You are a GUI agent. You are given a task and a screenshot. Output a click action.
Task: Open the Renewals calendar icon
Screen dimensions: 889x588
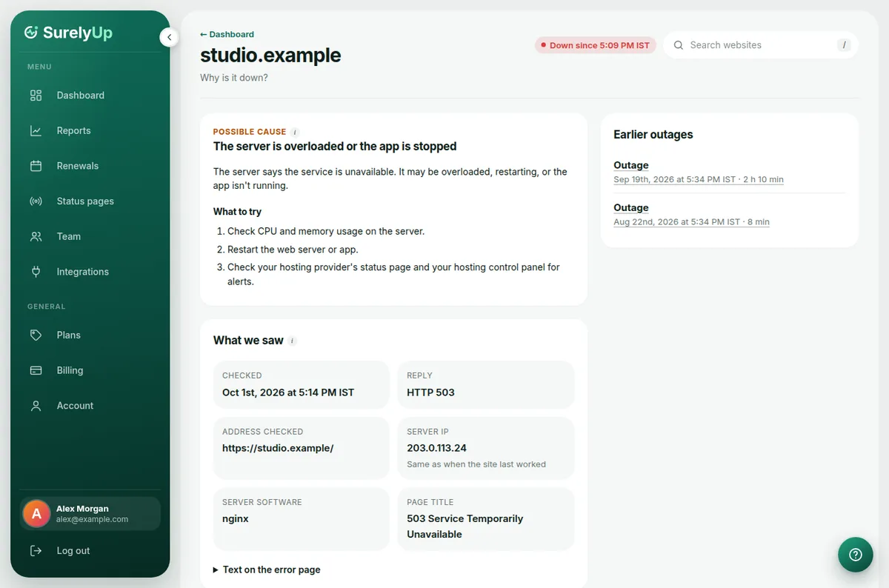coord(36,166)
